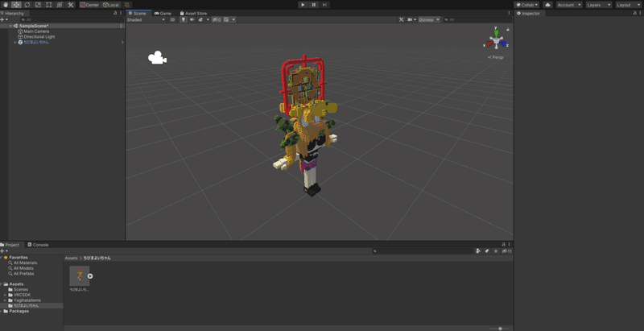644x331 pixels.
Task: Select Main Camera in Hierarchy
Action: [36, 31]
